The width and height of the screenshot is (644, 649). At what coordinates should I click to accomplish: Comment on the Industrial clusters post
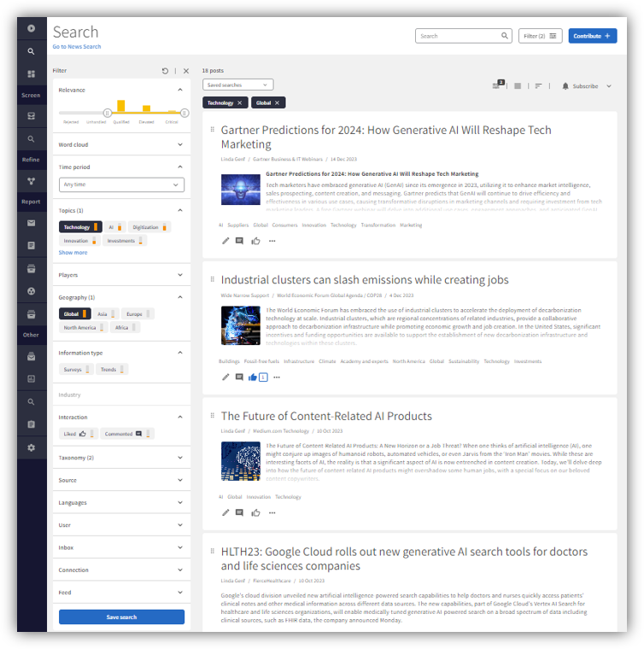(239, 377)
